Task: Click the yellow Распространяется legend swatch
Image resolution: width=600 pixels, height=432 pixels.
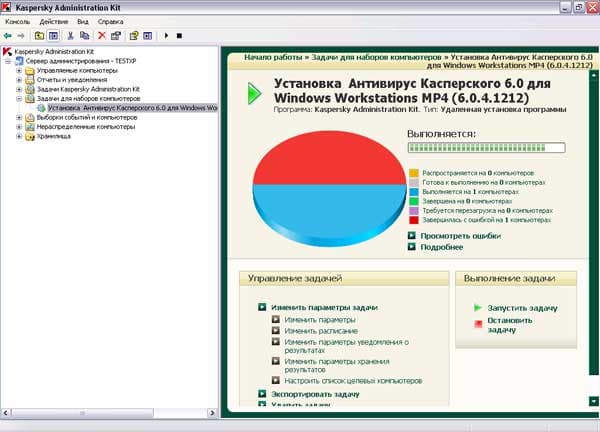Action: click(414, 173)
